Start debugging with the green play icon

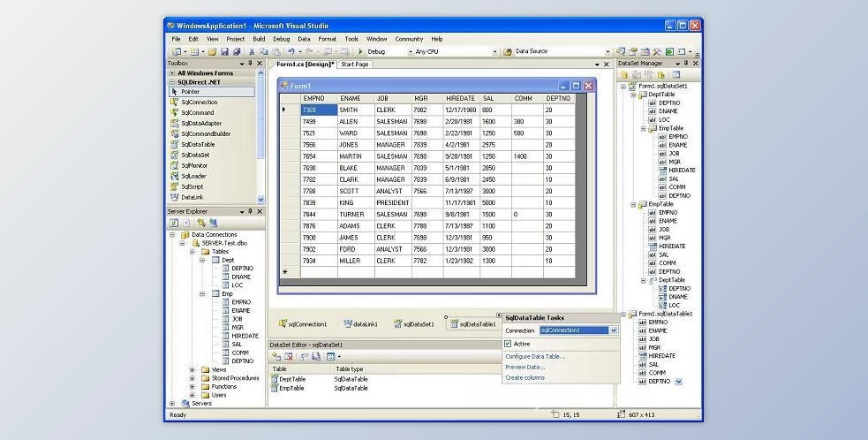tap(360, 51)
